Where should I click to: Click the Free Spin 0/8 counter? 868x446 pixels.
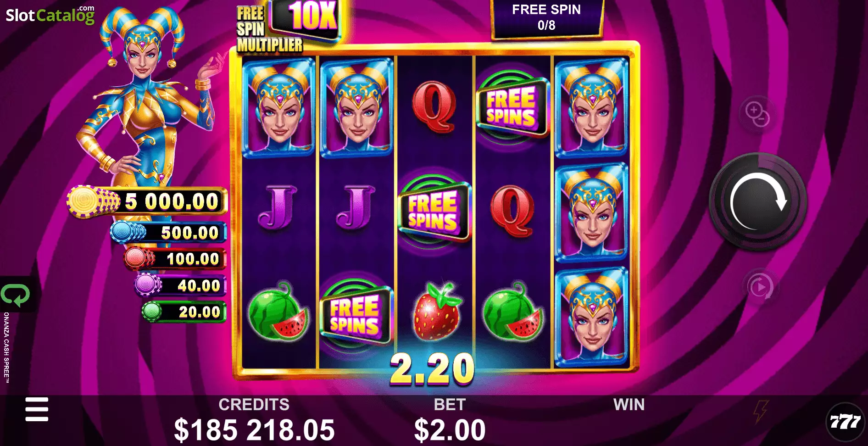point(546,18)
